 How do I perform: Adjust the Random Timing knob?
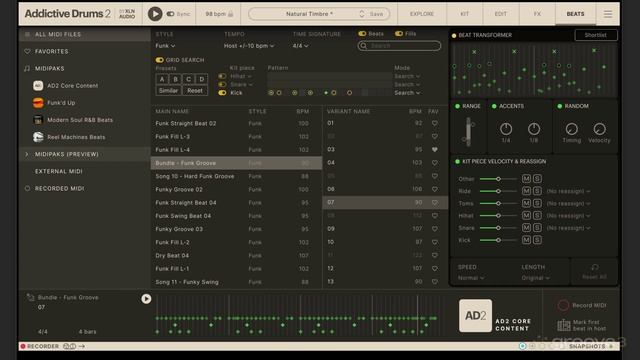[571, 129]
